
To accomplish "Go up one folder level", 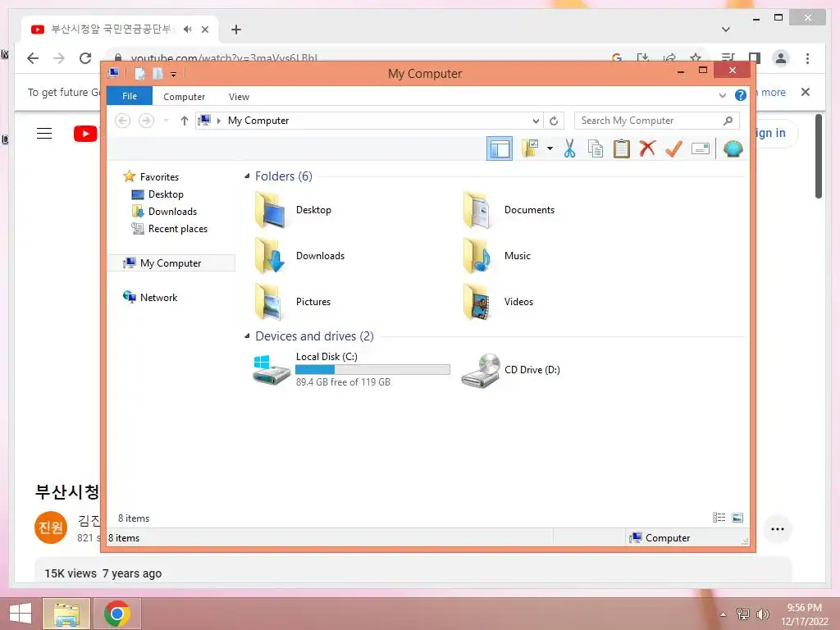I will click(185, 121).
